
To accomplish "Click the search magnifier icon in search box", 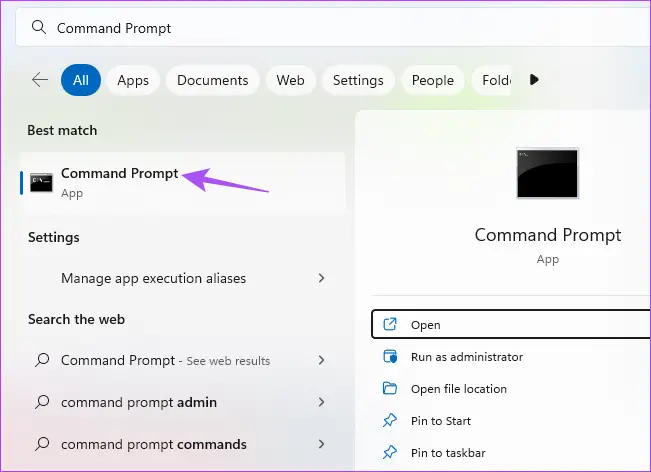I will tap(40, 28).
